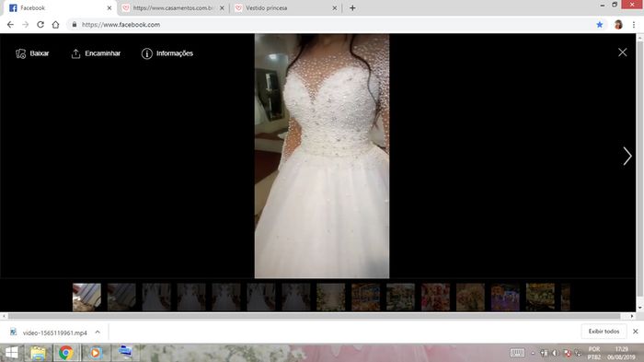
Task: Select the twelfth thumbnail in filmstrip
Action: (471, 297)
